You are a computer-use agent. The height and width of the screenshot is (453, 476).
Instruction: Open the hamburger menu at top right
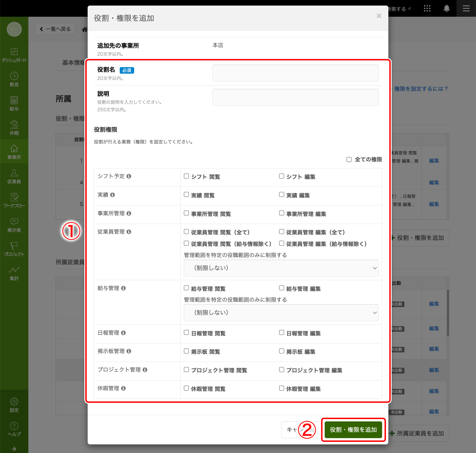click(x=466, y=9)
